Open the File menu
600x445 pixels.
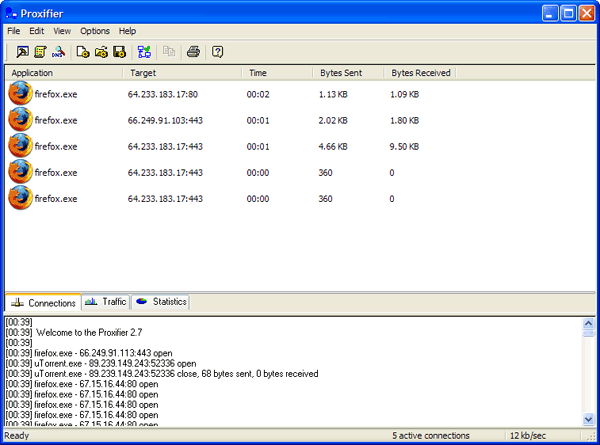tap(14, 31)
